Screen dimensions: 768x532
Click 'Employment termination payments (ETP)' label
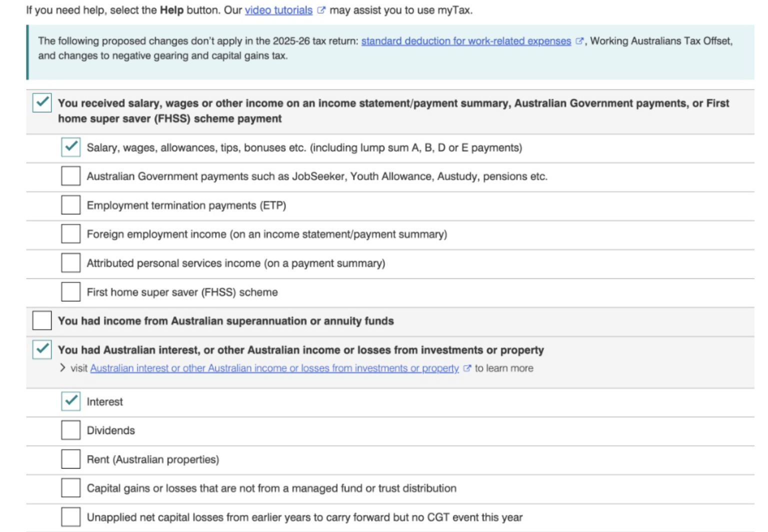(x=186, y=205)
